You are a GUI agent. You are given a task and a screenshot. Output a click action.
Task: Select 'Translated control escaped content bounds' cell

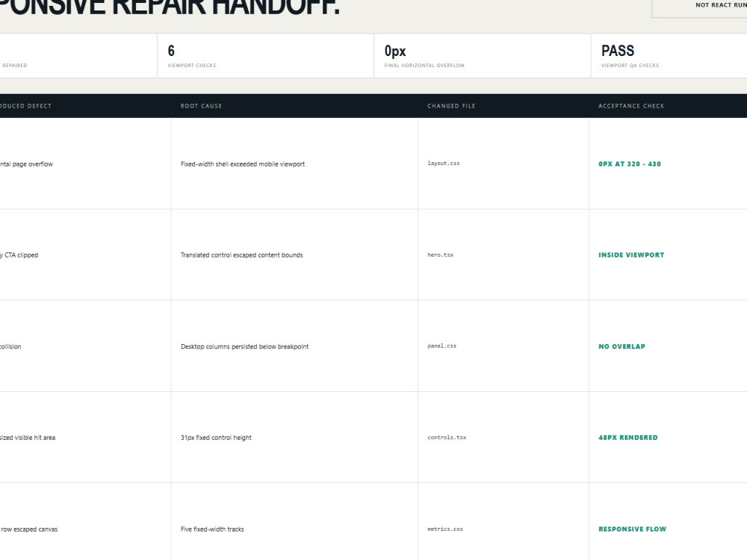pyautogui.click(x=294, y=255)
